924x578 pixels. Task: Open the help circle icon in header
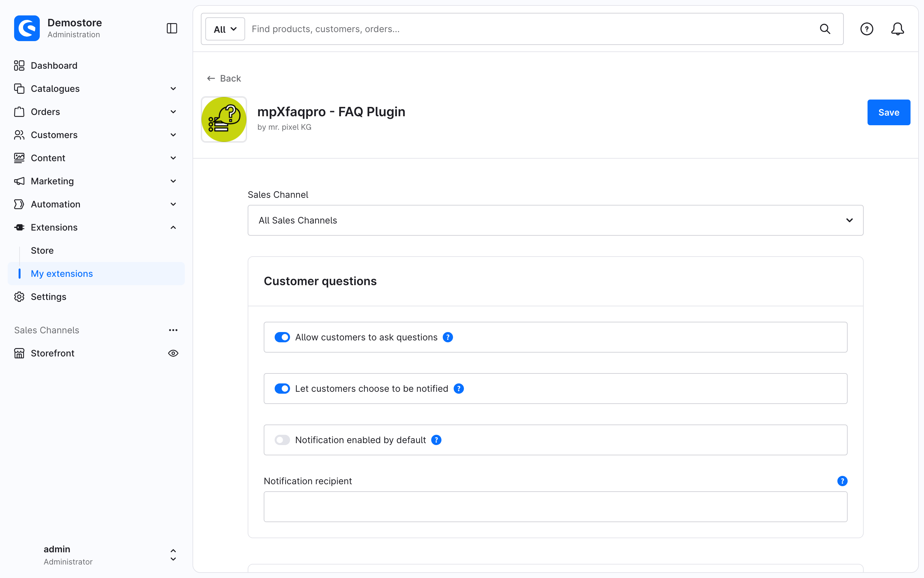tap(866, 29)
